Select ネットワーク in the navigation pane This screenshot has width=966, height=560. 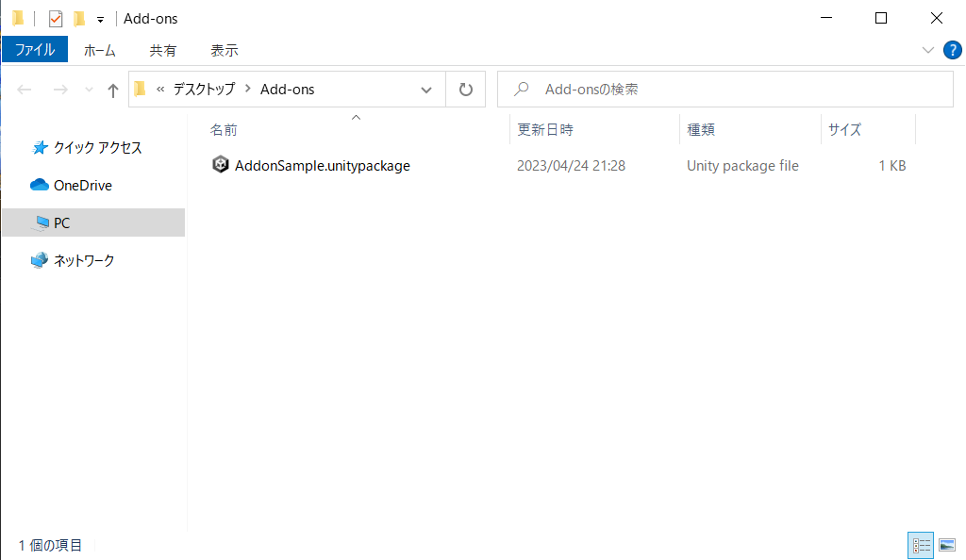(84, 261)
